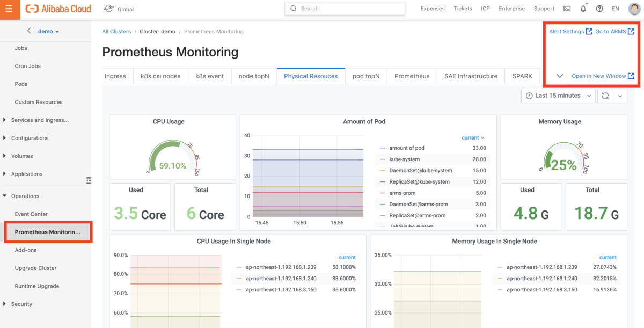644x328 pixels.
Task: Sort Amount of Pod legend by current
Action: (473, 138)
